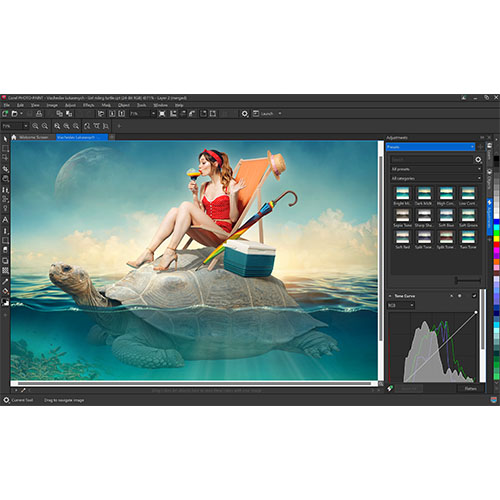This screenshot has width=500, height=500.
Task: Pick the yellow swatch in color palette
Action: pos(496,239)
